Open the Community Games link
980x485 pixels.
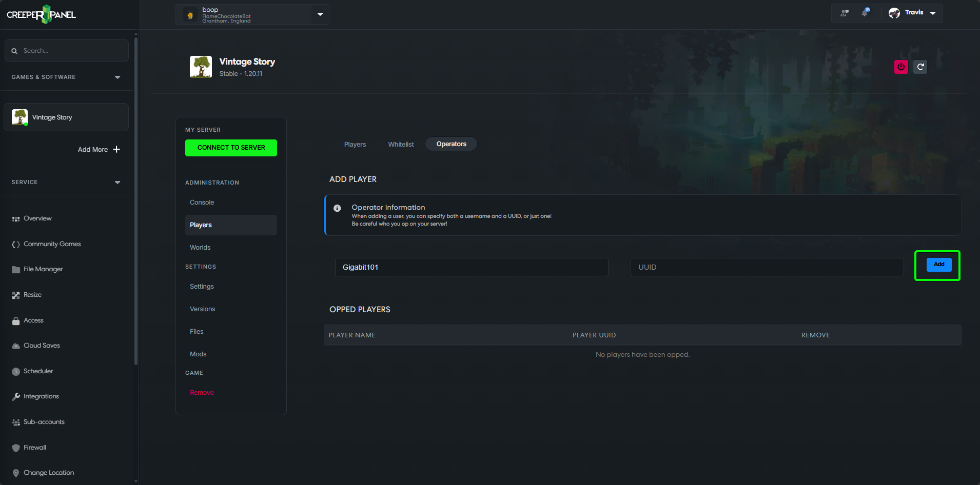[52, 244]
